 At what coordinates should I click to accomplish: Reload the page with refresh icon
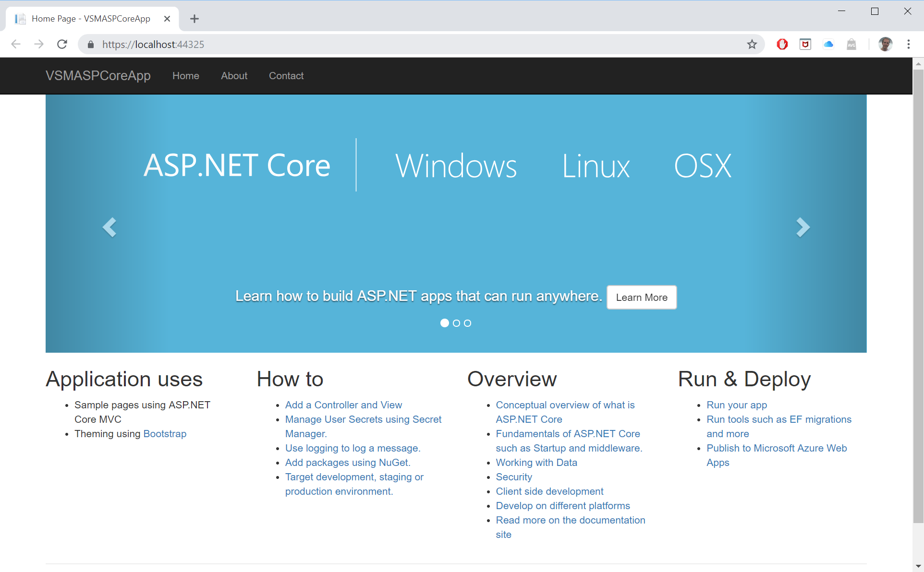point(62,44)
